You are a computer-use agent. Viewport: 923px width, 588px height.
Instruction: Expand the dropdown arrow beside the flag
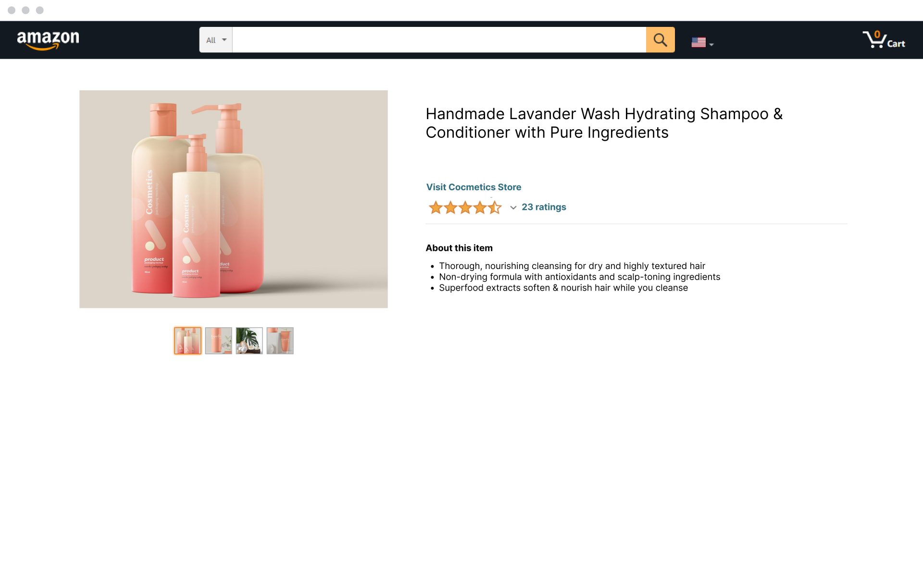click(x=711, y=44)
